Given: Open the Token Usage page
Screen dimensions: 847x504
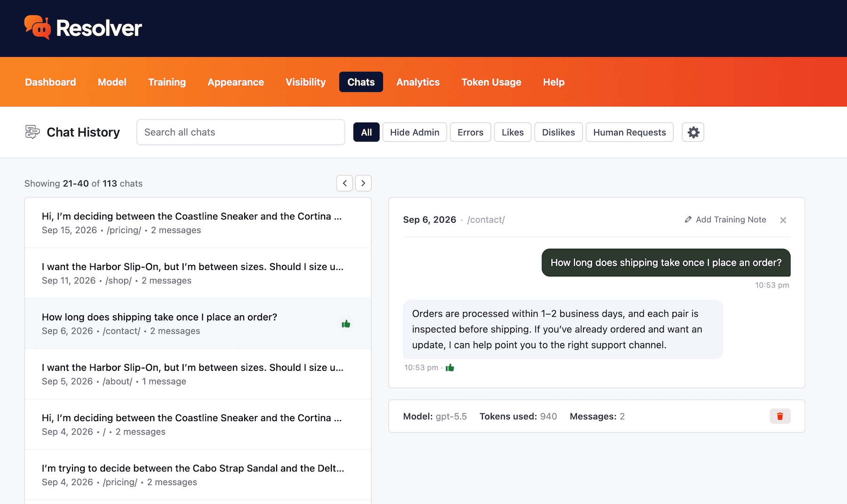Looking at the screenshot, I should pyautogui.click(x=491, y=82).
